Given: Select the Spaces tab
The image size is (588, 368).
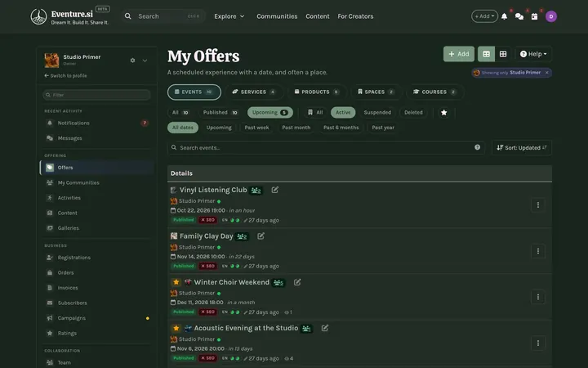Looking at the screenshot, I should [376, 92].
